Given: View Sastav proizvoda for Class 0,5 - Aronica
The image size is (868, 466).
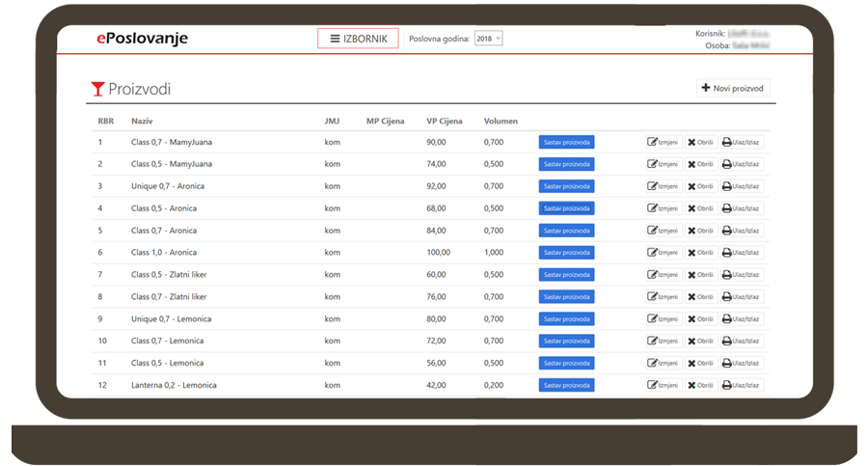Looking at the screenshot, I should [x=566, y=208].
